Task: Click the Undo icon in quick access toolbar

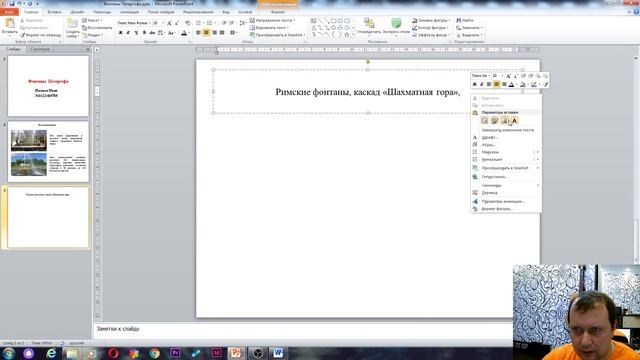Action: tap(19, 4)
